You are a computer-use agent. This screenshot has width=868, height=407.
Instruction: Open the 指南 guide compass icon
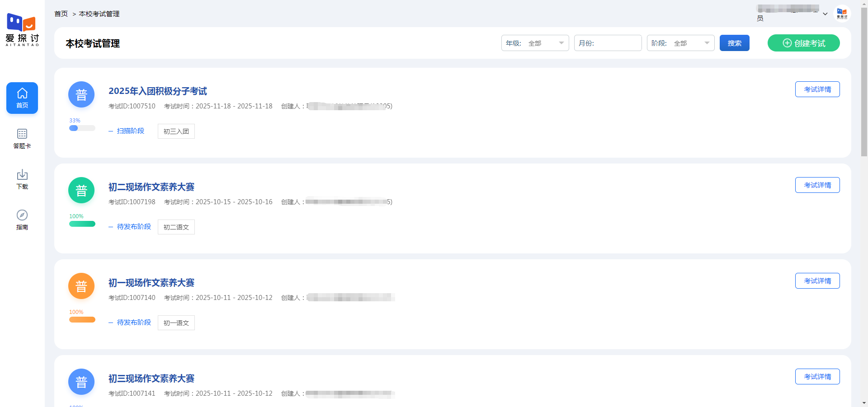point(22,220)
